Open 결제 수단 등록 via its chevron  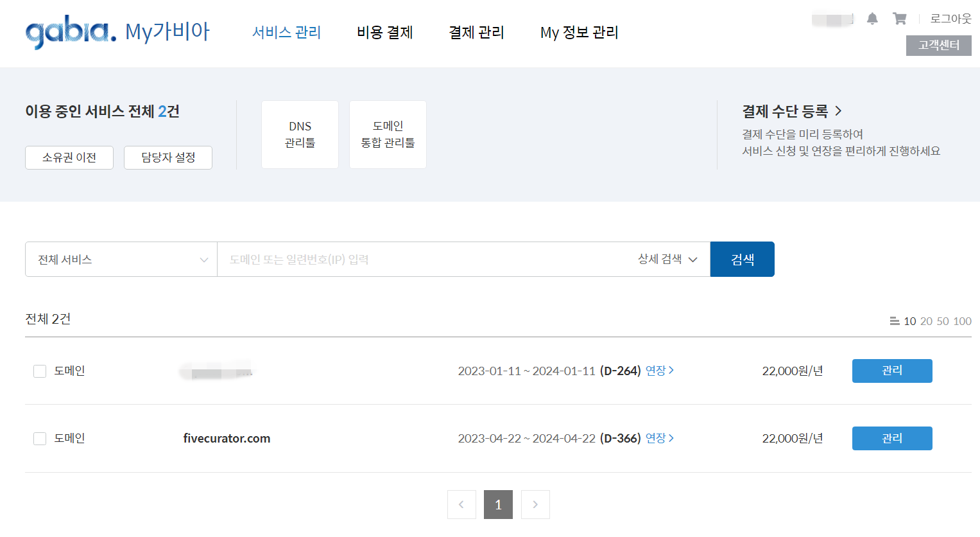tap(839, 111)
